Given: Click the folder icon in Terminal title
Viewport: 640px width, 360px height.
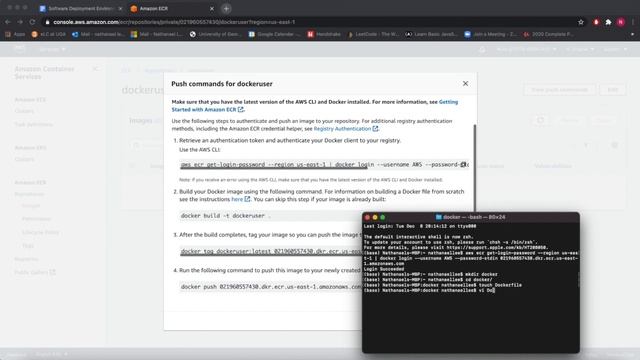Looking at the screenshot, I should [439, 217].
